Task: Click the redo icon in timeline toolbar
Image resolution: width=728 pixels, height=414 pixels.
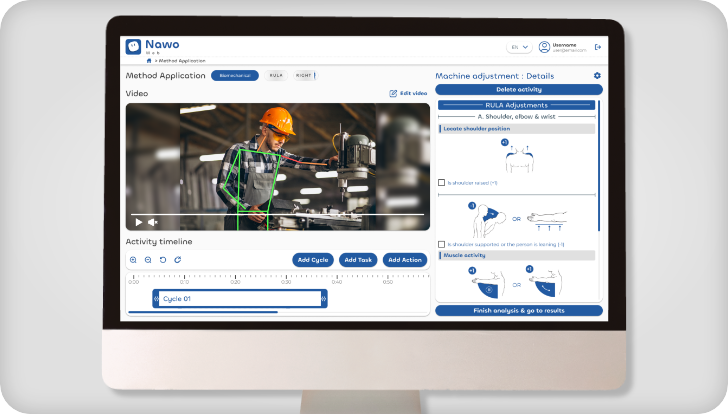Action: coord(178,260)
